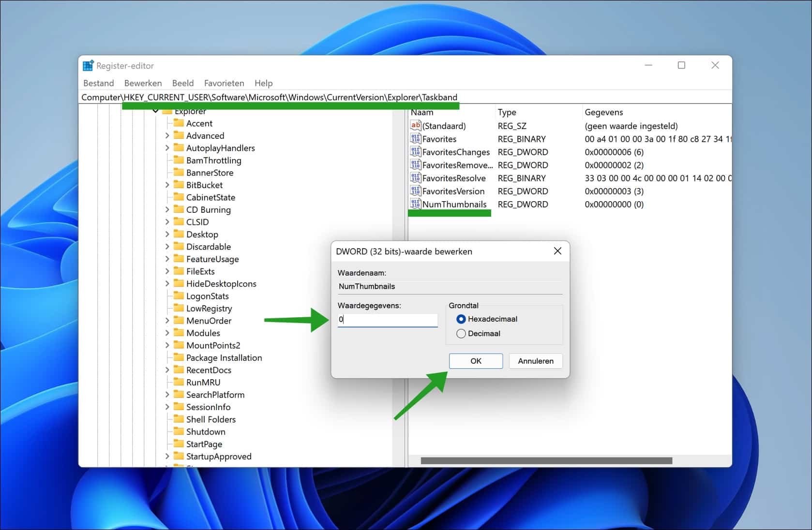Select the LowRegistry key
Image resolution: width=812 pixels, height=530 pixels.
pos(209,309)
